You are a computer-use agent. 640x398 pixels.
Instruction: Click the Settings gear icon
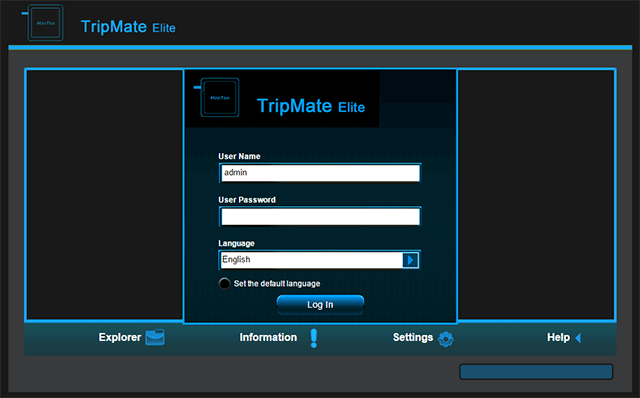pos(445,339)
